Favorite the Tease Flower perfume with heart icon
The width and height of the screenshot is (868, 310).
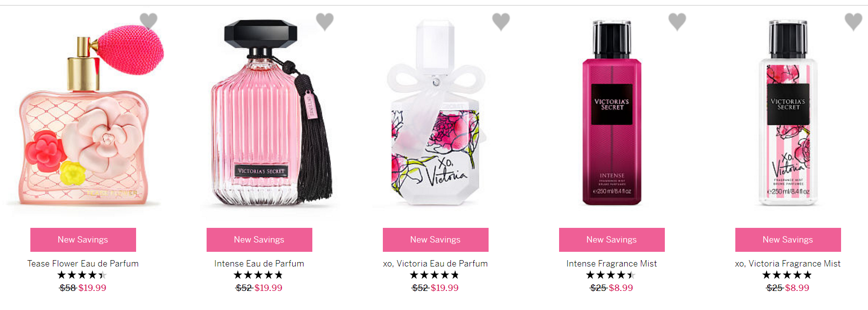pyautogui.click(x=148, y=22)
